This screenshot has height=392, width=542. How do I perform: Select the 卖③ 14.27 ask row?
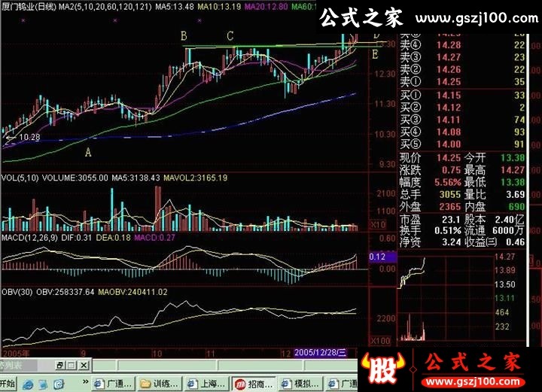click(462, 57)
